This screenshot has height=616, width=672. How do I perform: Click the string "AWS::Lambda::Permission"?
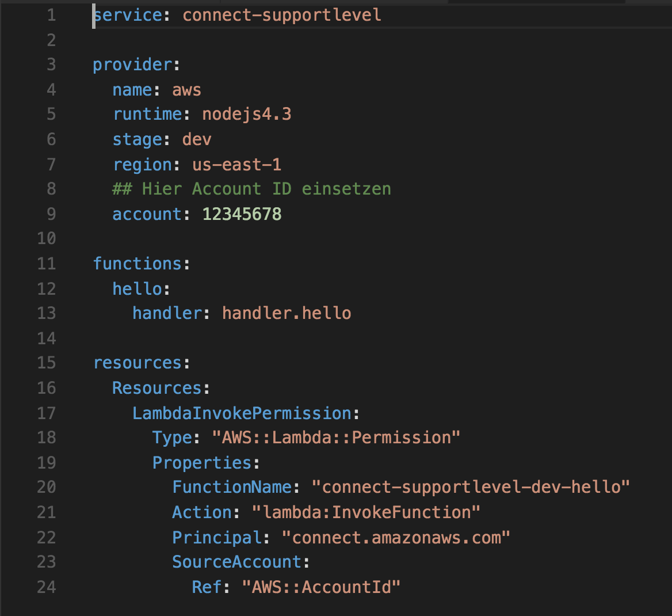(337, 438)
